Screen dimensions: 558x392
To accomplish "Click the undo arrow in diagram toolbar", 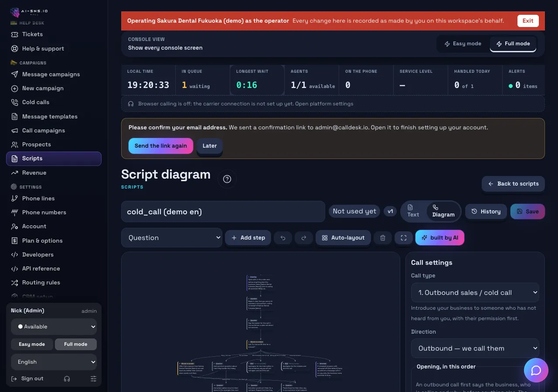I will tap(283, 238).
